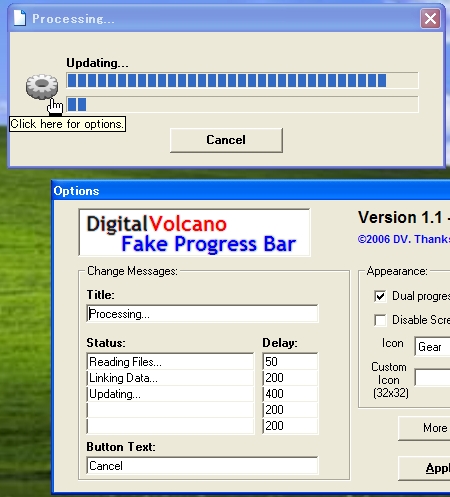Click the Apply button
The height and width of the screenshot is (497, 450).
(x=424, y=468)
